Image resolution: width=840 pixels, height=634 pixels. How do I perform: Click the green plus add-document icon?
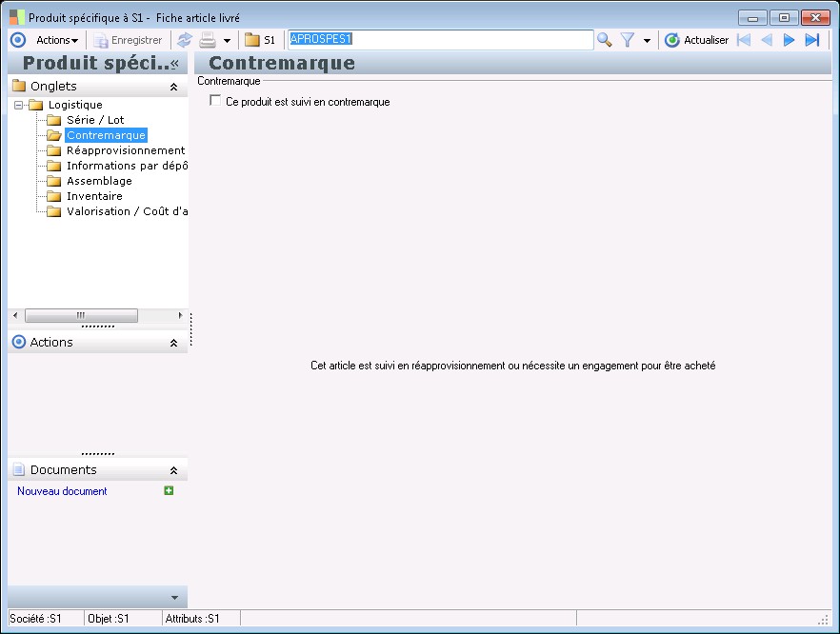[169, 490]
